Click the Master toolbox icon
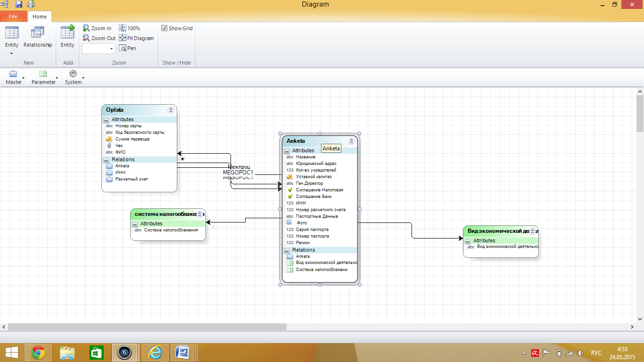Screen dimensions: 644x362 (x=13, y=74)
